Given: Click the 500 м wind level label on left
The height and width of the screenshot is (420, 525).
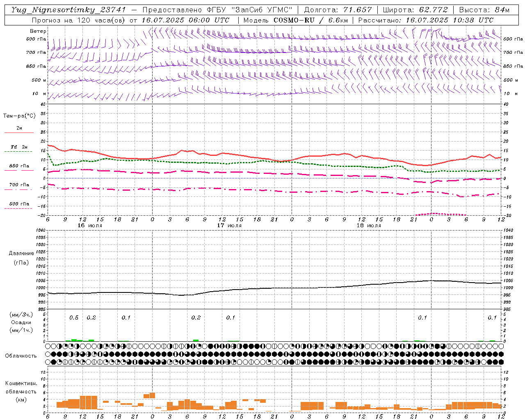Looking at the screenshot, I should [39, 80].
